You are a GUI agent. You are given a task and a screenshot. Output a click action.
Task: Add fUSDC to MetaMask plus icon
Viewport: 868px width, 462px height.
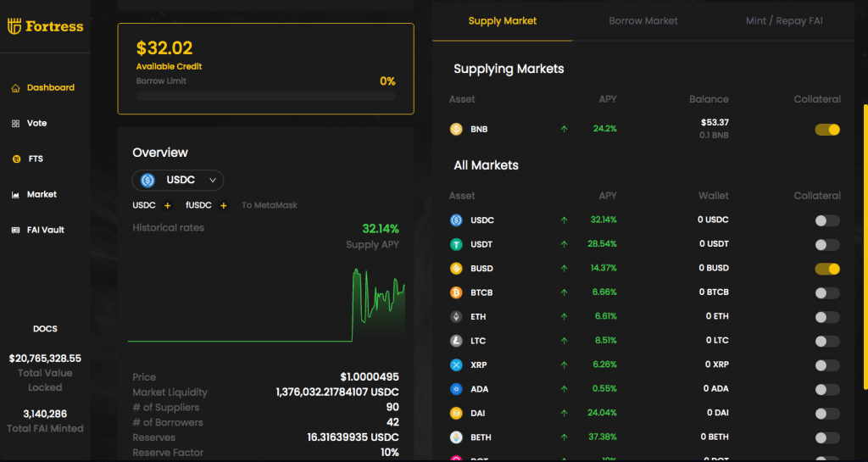pos(224,206)
